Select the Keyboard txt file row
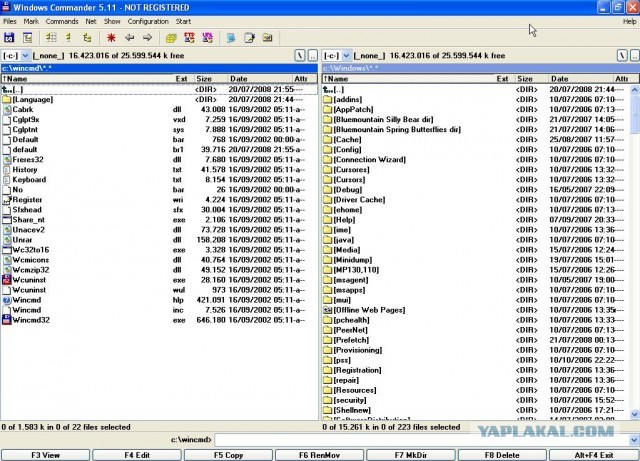The height and width of the screenshot is (461, 640). coord(159,180)
